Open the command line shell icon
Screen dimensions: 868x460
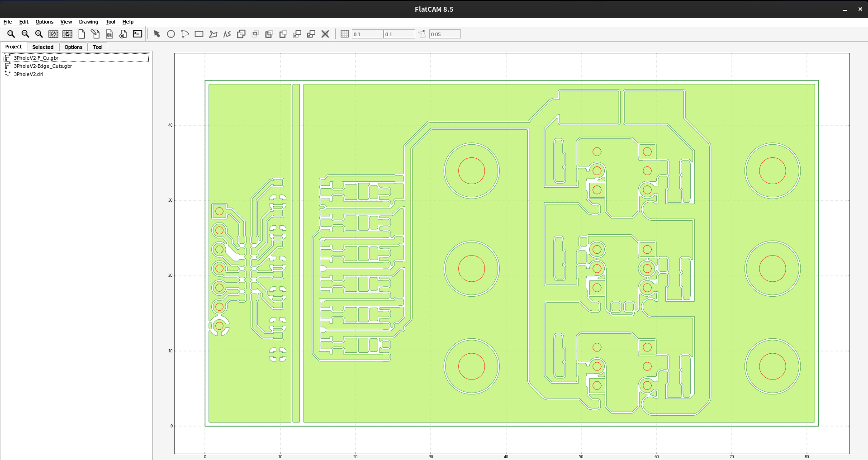[x=138, y=34]
